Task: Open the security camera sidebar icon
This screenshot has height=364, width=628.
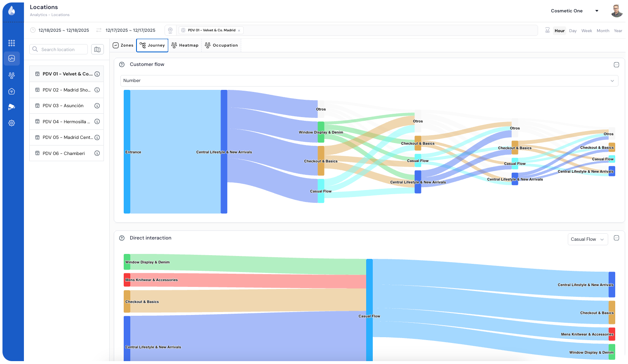Action: coord(12,107)
